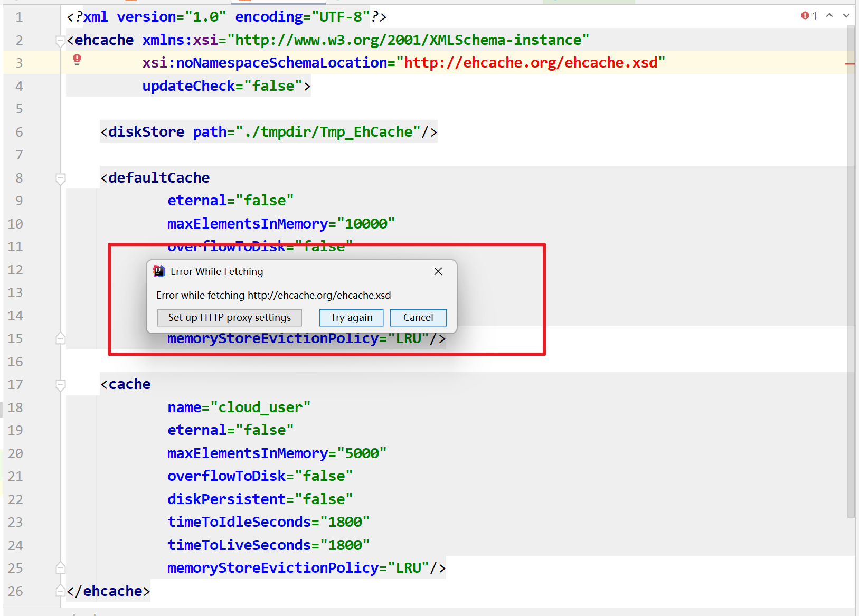Collapse the cache element via line 17 fold arrow
Viewport: 859px width, 616px height.
coord(60,385)
